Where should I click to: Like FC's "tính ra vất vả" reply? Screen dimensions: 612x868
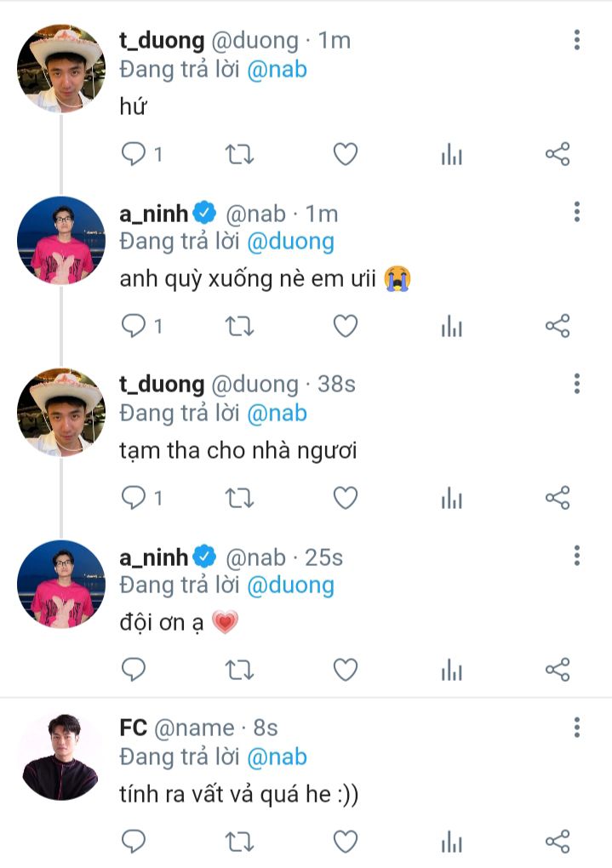coord(345,842)
